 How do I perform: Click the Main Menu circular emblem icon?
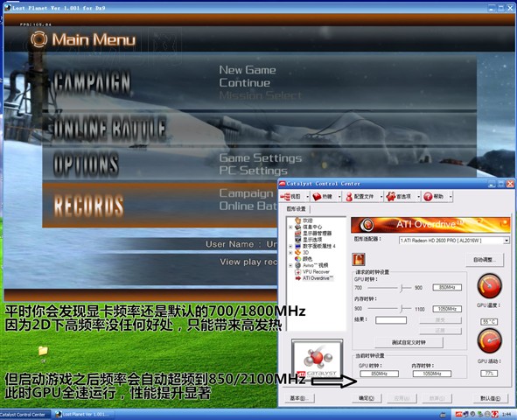coord(38,39)
